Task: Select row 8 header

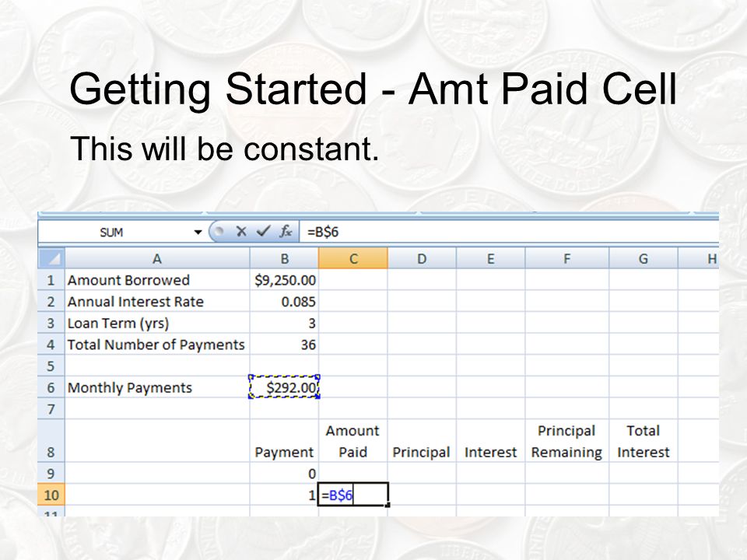Action: coord(51,441)
